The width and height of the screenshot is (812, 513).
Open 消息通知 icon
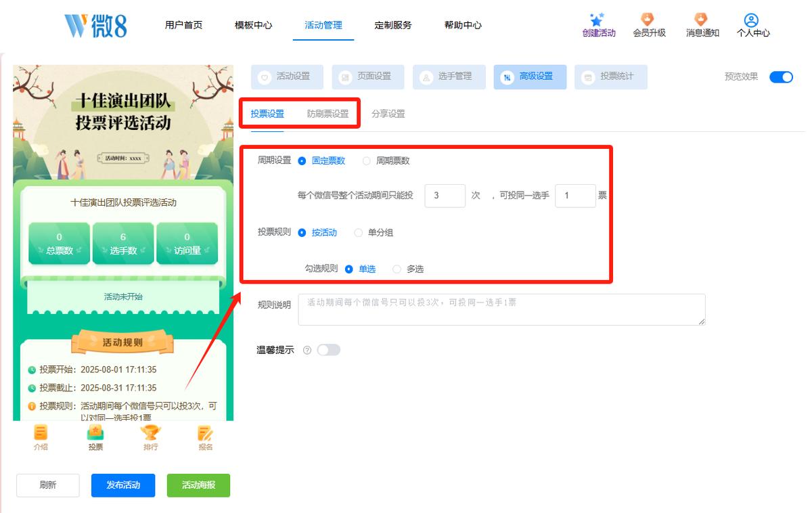701,20
